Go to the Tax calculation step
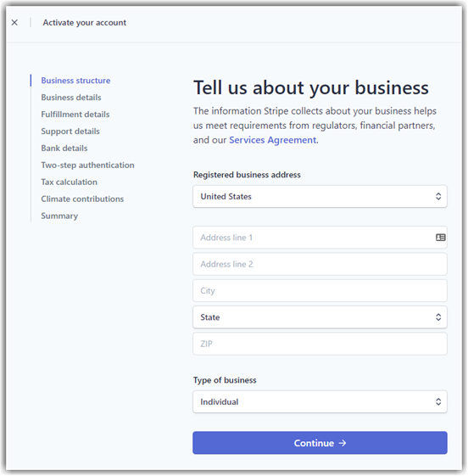468x476 pixels. pyautogui.click(x=70, y=182)
